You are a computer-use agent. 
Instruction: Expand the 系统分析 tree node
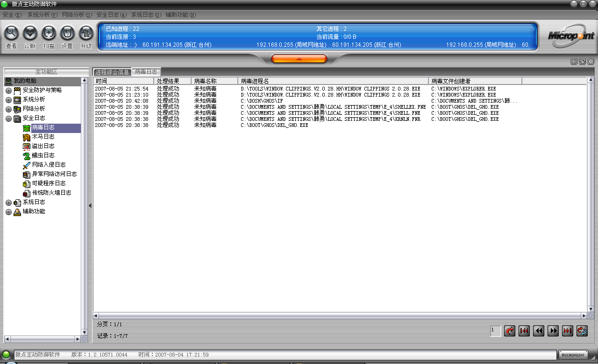point(9,100)
